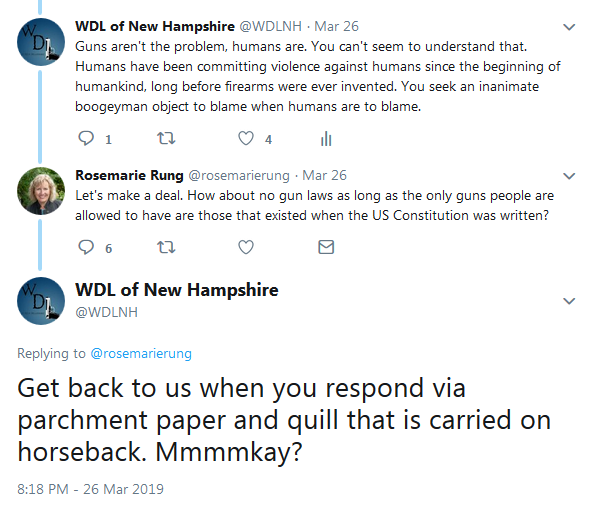Screen dimensions: 600x510
Task: Like Rosemarie Rung's tweet
Action: [246, 247]
